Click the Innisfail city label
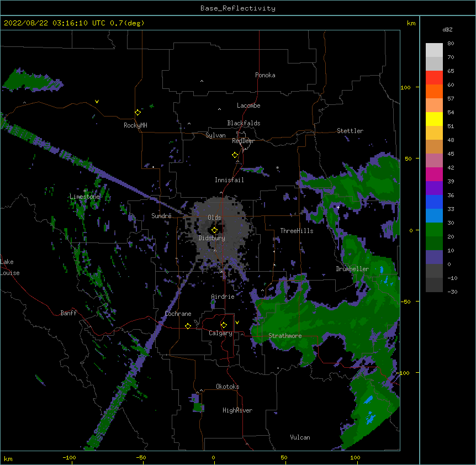 click(229, 180)
